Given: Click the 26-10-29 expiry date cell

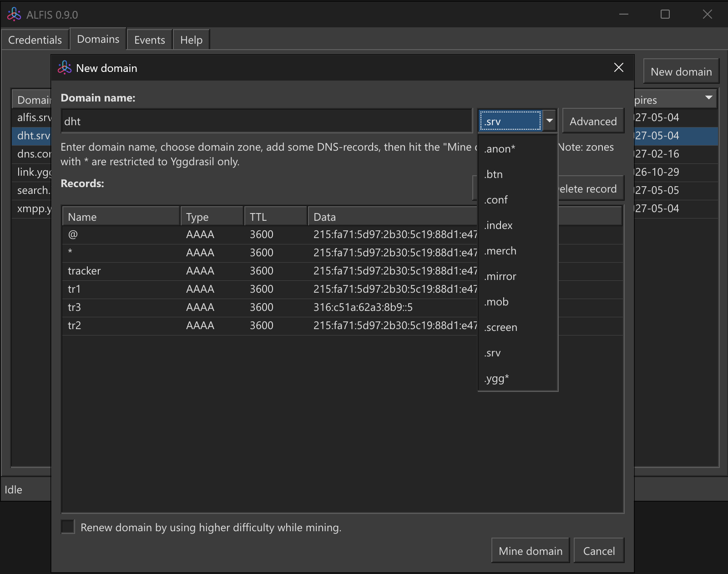Looking at the screenshot, I should (x=676, y=172).
